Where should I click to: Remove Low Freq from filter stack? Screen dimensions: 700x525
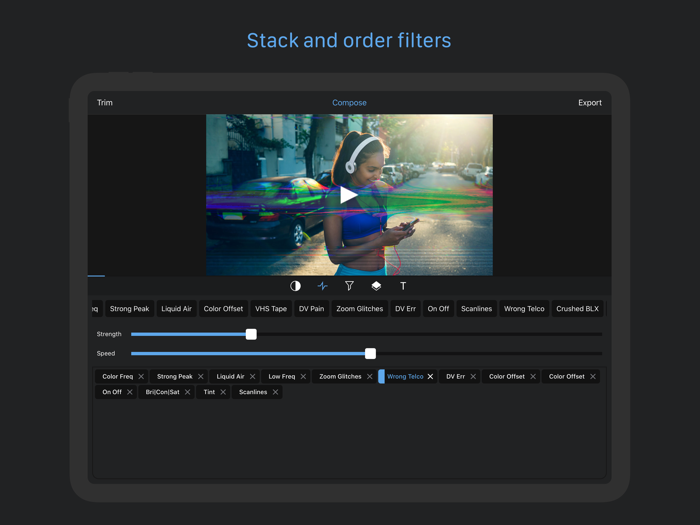pyautogui.click(x=303, y=377)
